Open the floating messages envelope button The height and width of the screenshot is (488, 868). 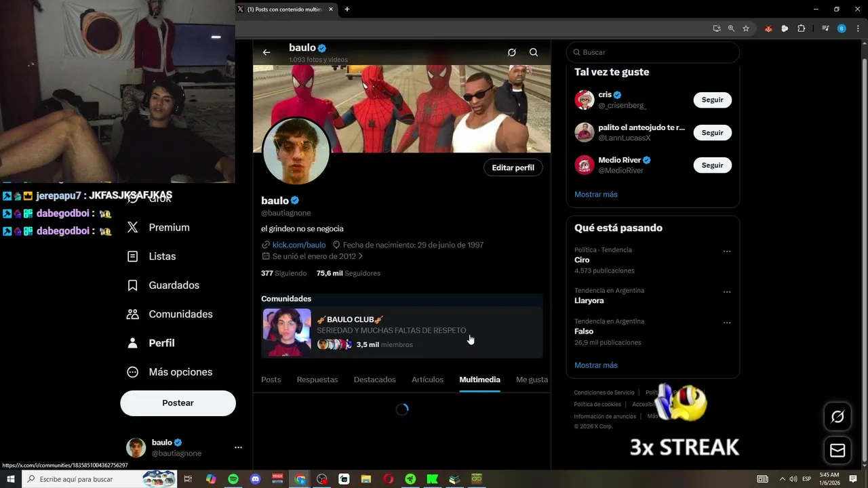pyautogui.click(x=837, y=451)
